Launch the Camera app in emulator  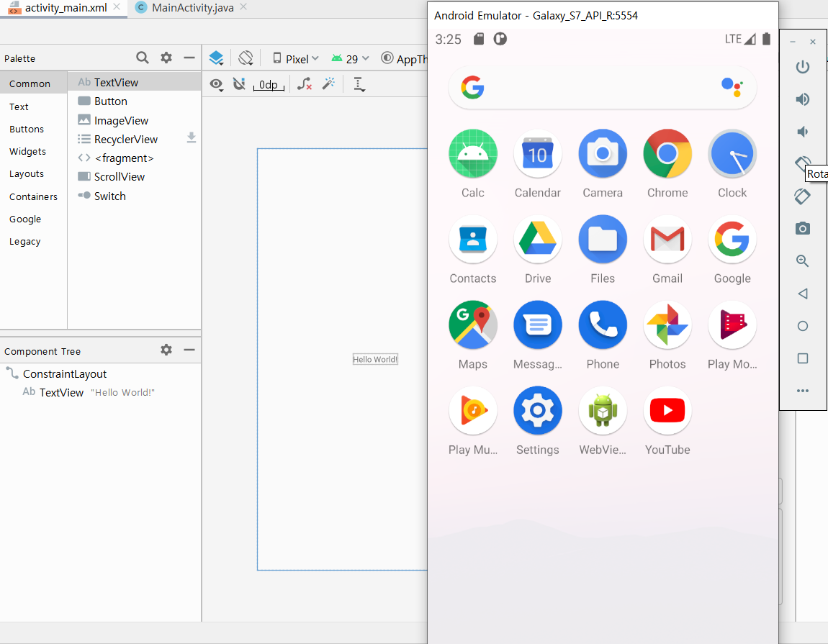603,153
